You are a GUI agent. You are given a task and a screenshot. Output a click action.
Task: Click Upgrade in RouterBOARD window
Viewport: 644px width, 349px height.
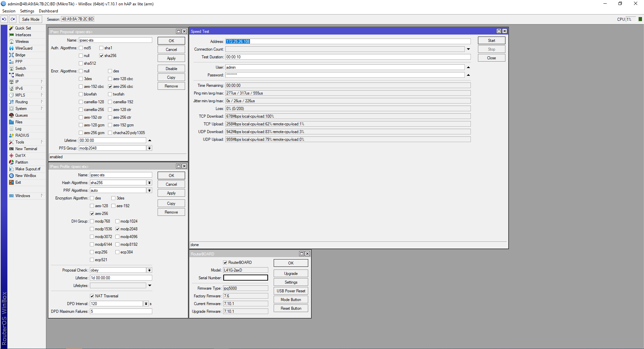click(x=291, y=274)
